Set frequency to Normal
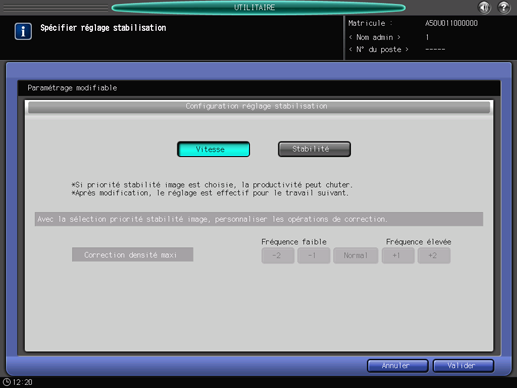The width and height of the screenshot is (517, 388). [x=355, y=256]
